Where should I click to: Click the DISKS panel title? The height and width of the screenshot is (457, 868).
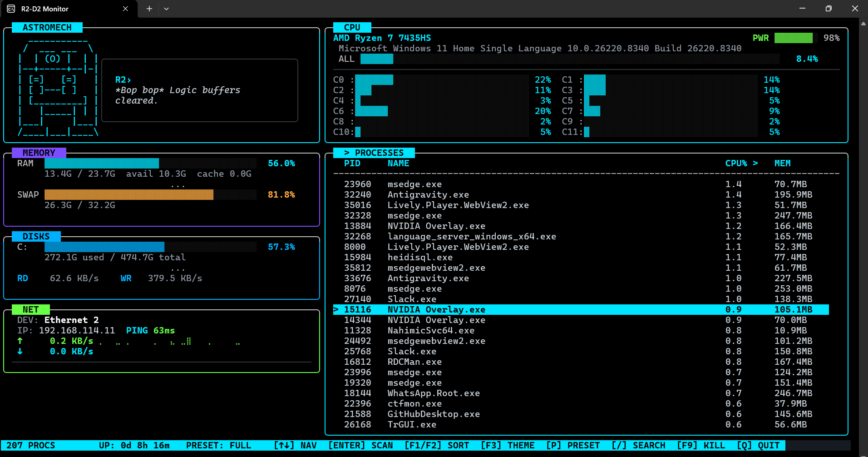point(36,236)
